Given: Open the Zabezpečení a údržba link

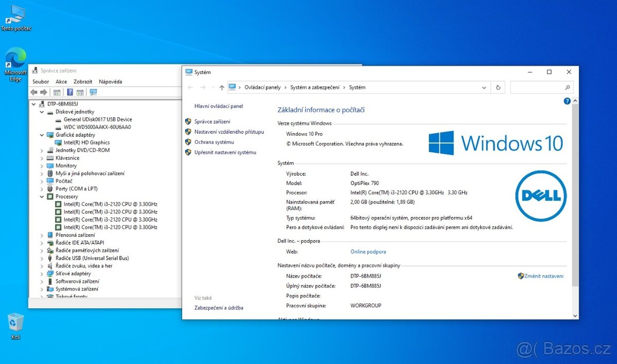Looking at the screenshot, I should pos(219,308).
